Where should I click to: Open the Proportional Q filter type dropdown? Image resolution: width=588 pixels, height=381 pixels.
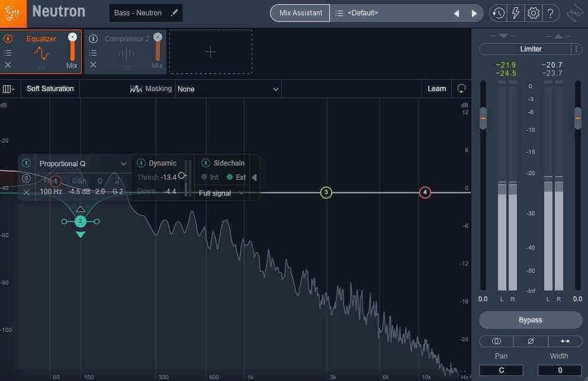[x=82, y=164]
